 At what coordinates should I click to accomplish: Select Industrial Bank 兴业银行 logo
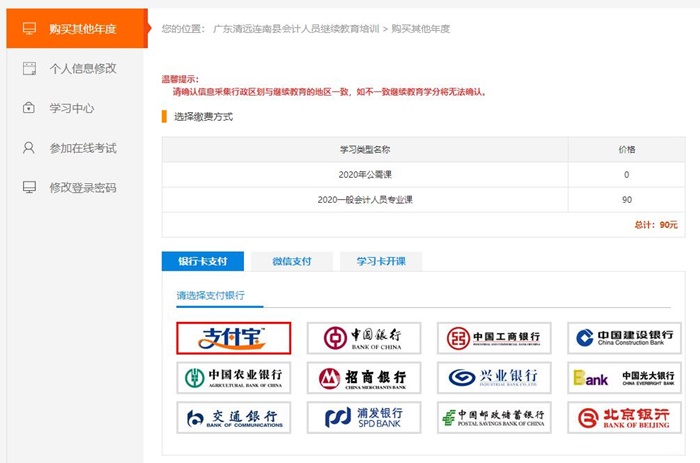pos(494,378)
